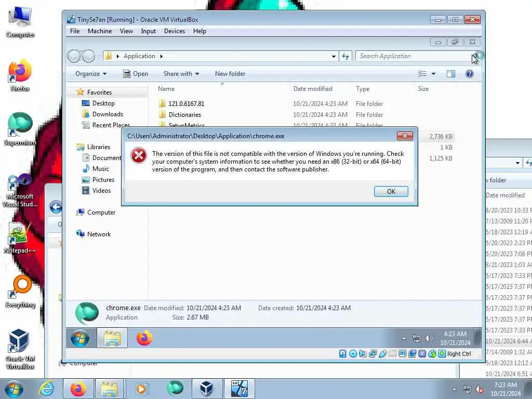Click VirtualBox audio indicator icon
Screen dimensions: 532x399
click(363, 354)
